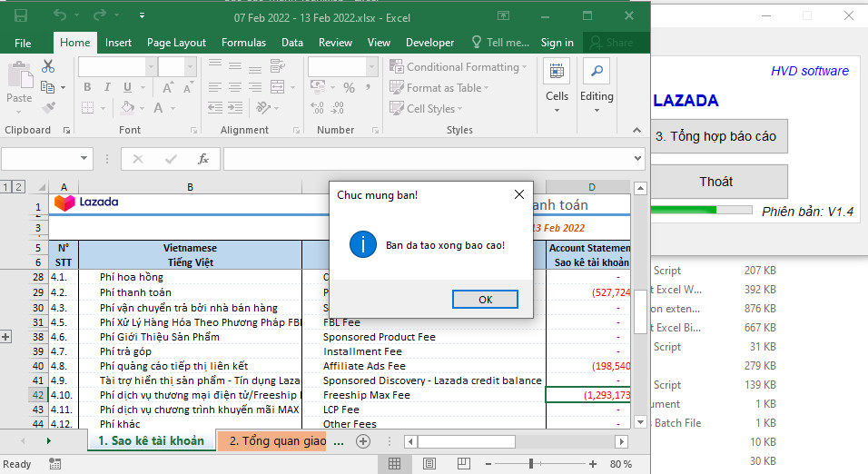
Task: Click Tổng hợp báo cáo button in HVD window
Action: coord(718,136)
